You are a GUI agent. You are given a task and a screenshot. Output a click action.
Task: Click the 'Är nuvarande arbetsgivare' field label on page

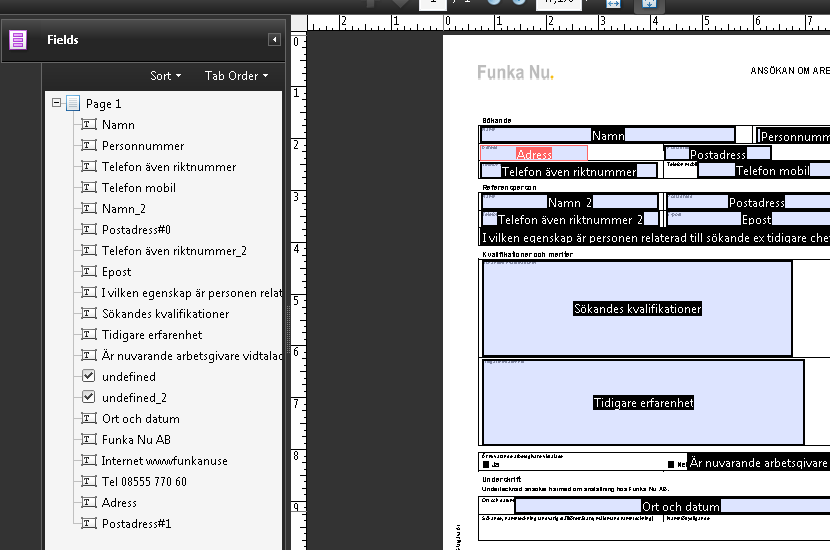[759, 463]
